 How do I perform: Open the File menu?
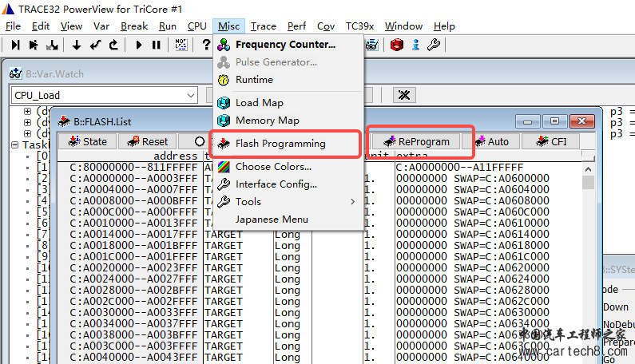[13, 26]
